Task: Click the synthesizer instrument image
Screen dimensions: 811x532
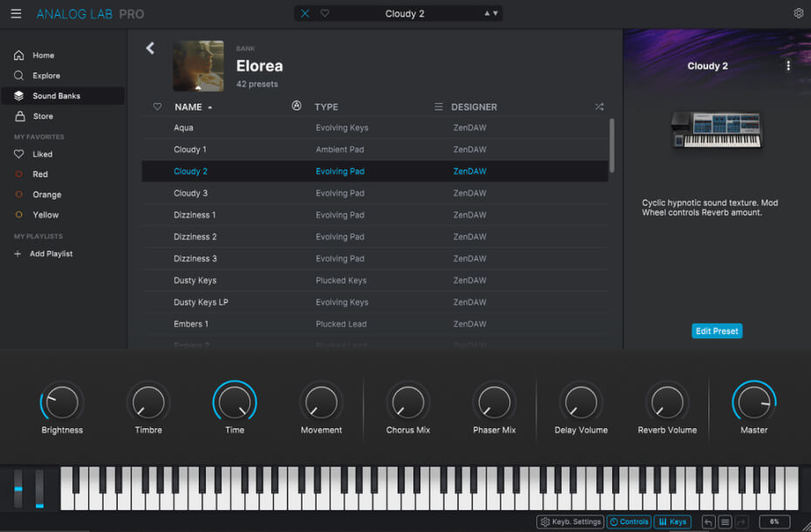Action: pyautogui.click(x=716, y=129)
